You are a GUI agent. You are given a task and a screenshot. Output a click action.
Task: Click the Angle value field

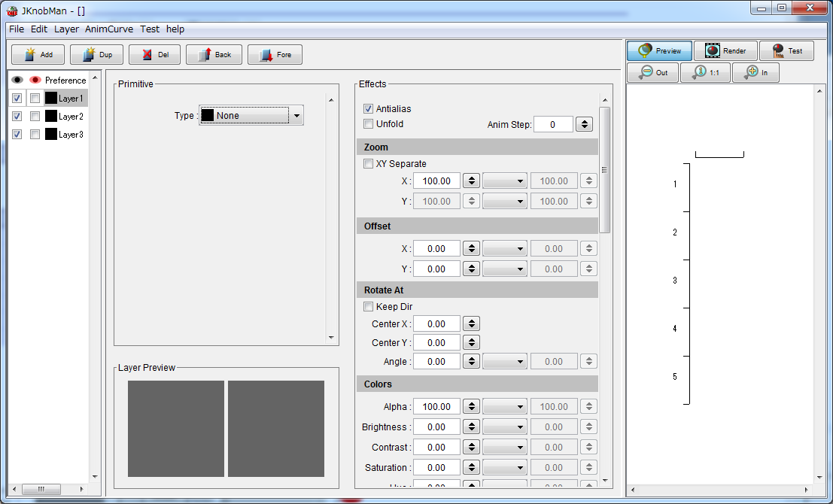click(436, 362)
